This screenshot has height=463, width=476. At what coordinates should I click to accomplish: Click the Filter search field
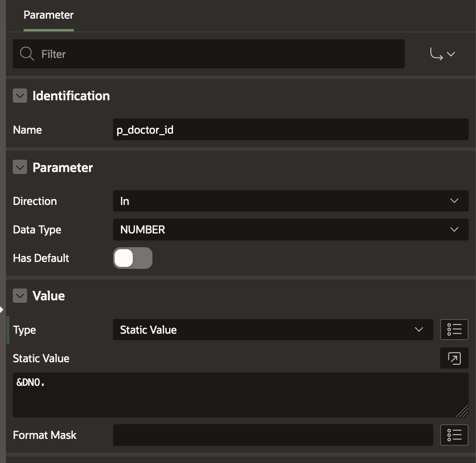(x=216, y=54)
